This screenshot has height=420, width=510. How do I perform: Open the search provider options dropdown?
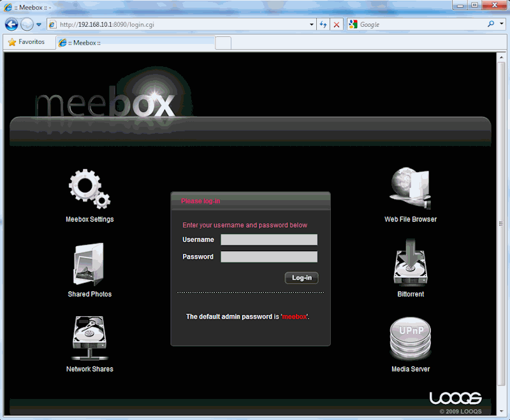coord(502,24)
